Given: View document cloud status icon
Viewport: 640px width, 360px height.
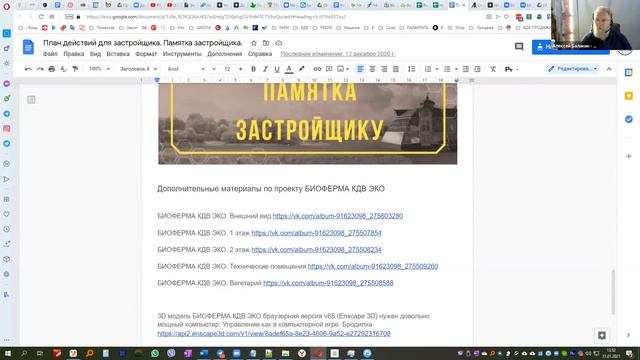Looking at the screenshot, I should 279,43.
